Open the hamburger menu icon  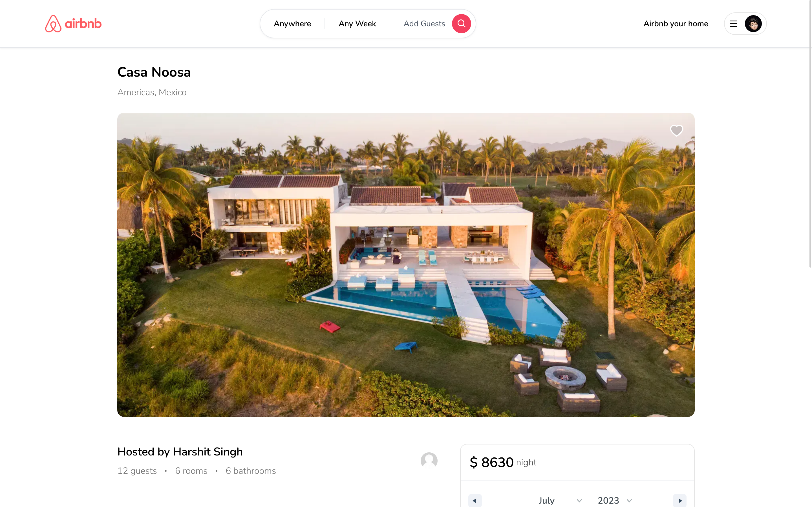pyautogui.click(x=734, y=24)
